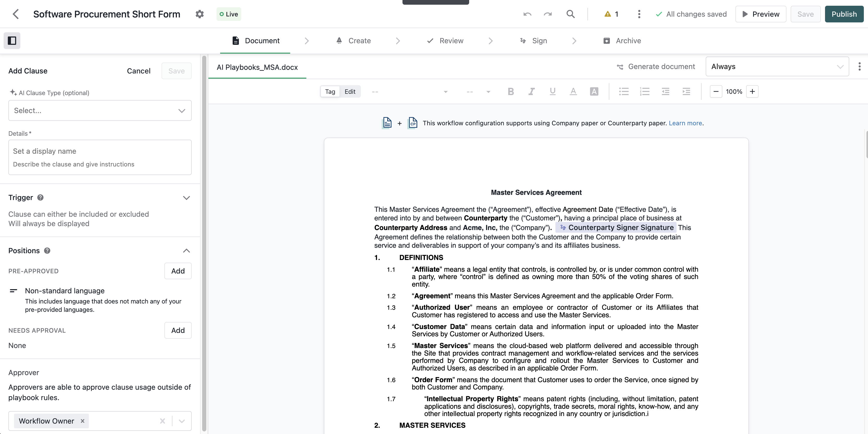Expand the Trigger section chevron
Viewport: 868px width, 434px height.
186,198
